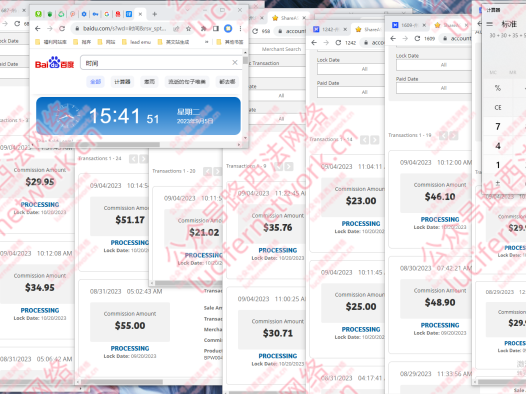
Task: Click the $23.00 commission amount
Action: pos(361,201)
